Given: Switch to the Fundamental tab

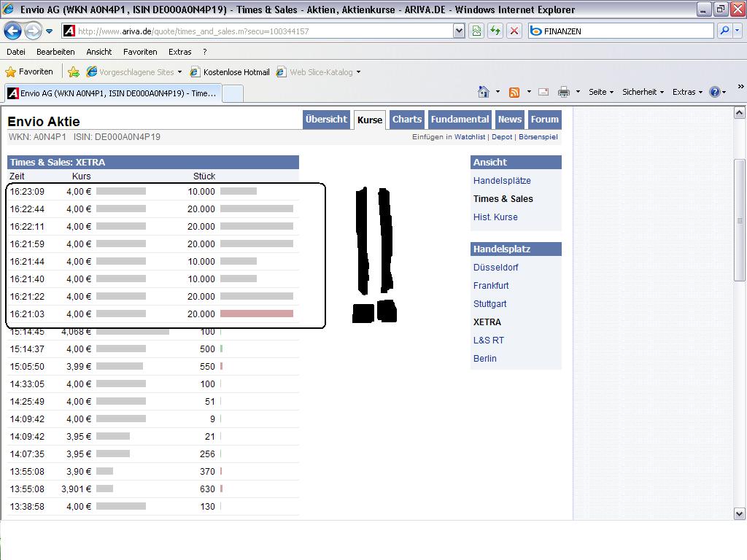Looking at the screenshot, I should click(x=460, y=120).
